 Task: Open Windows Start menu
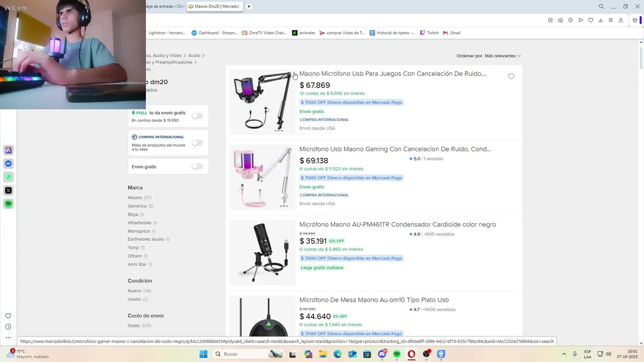click(203, 354)
